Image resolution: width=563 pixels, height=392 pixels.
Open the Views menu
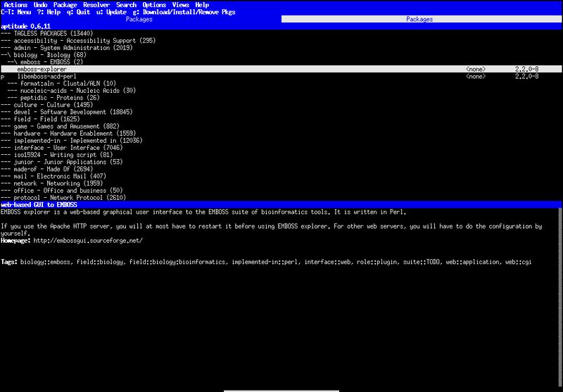(x=181, y=5)
